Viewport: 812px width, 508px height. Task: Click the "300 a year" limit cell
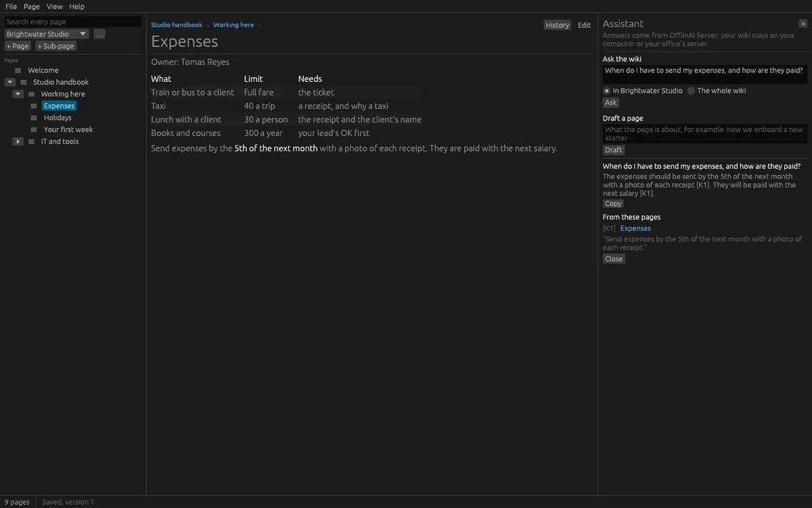tap(263, 133)
